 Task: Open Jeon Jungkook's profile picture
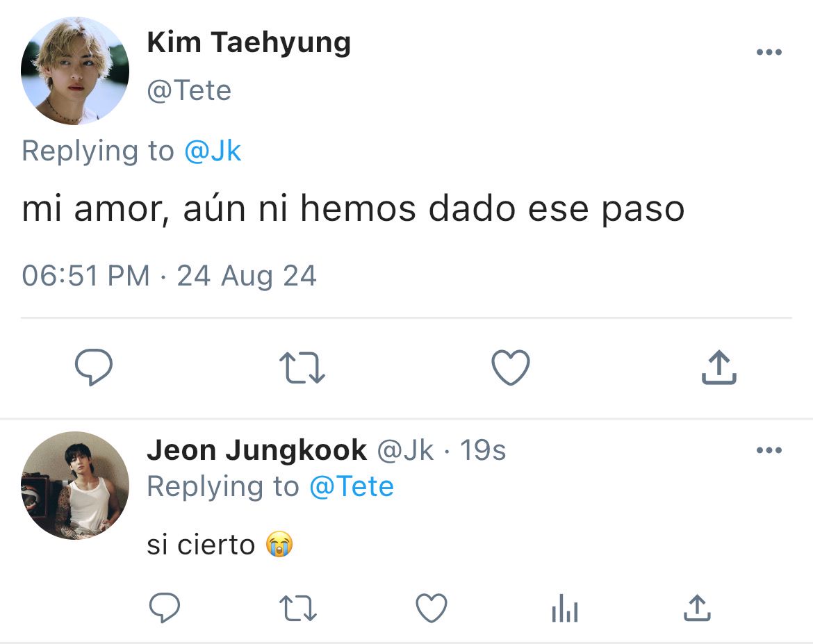point(75,486)
